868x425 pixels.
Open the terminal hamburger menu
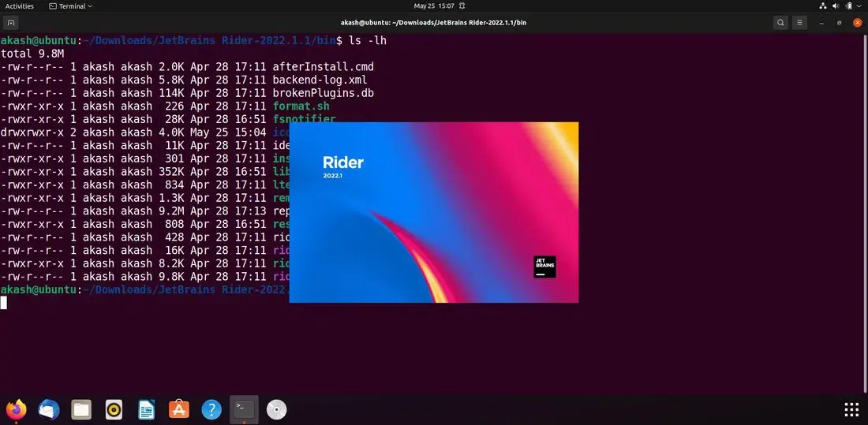[799, 23]
